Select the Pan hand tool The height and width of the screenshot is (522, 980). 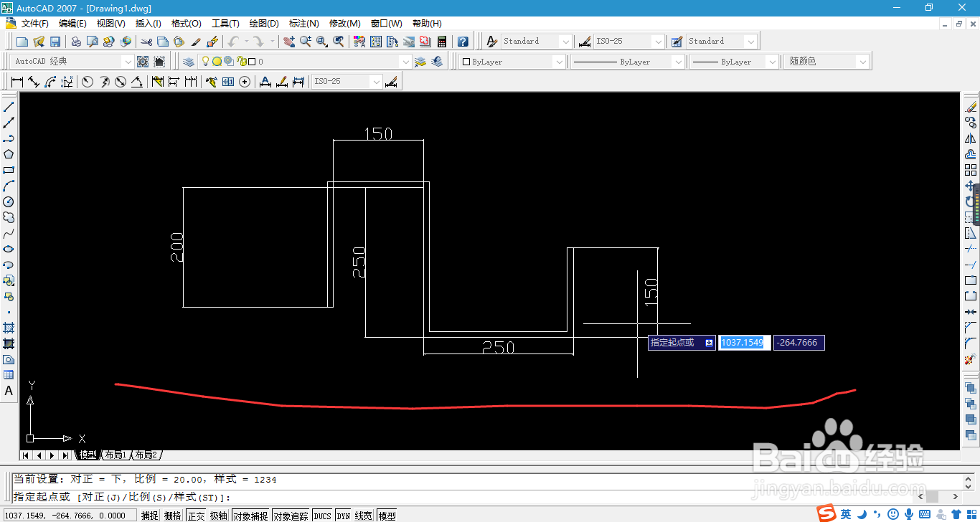click(289, 42)
